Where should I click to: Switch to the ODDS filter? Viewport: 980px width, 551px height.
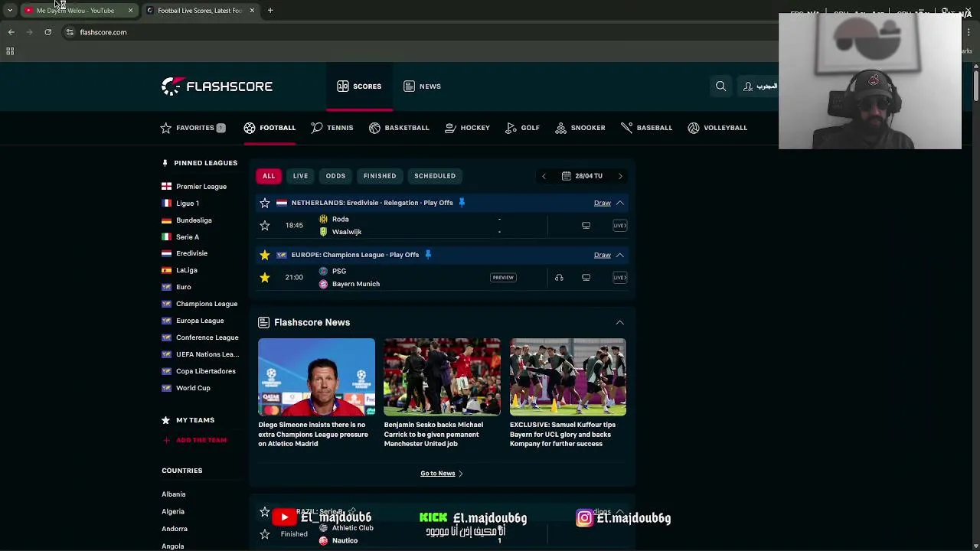pyautogui.click(x=335, y=176)
